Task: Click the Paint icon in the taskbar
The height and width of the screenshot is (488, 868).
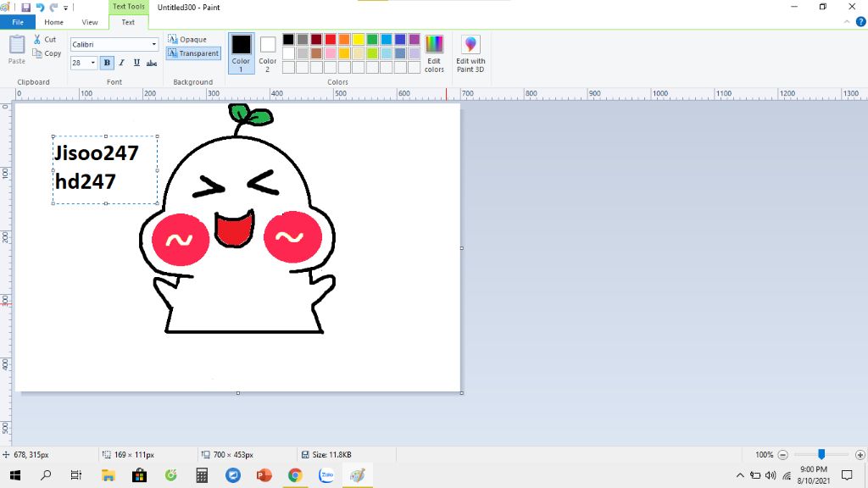Action: tap(358, 475)
